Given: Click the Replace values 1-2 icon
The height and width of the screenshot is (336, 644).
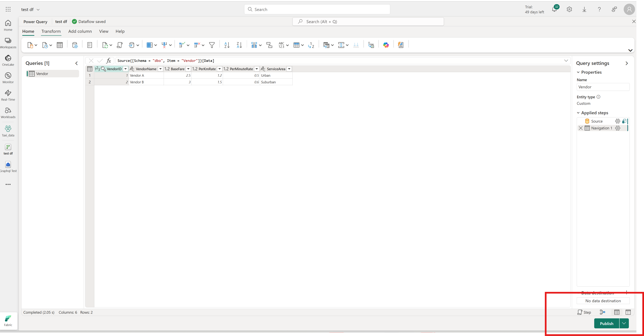Looking at the screenshot, I should tap(311, 45).
